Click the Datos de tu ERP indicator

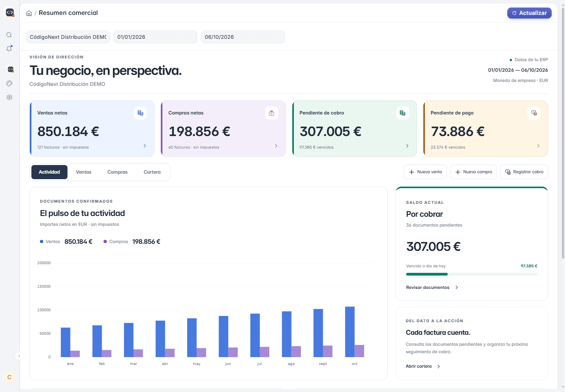point(529,60)
